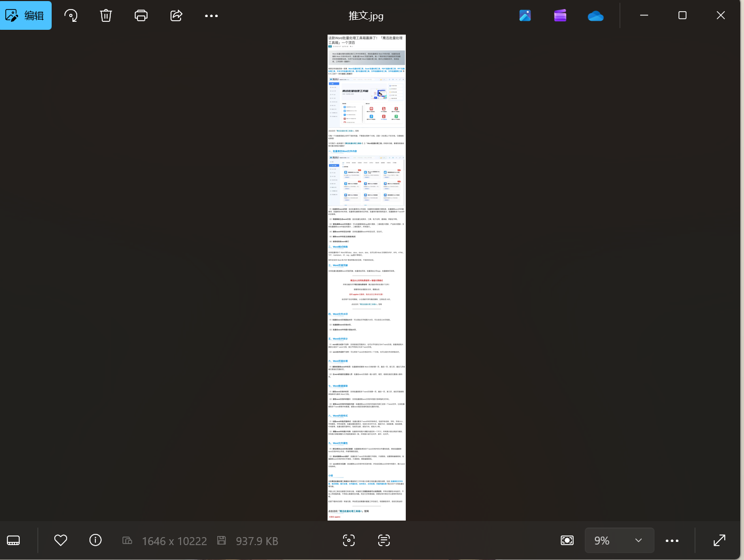Click the 1646 x 10222 dimensions label

(x=174, y=541)
